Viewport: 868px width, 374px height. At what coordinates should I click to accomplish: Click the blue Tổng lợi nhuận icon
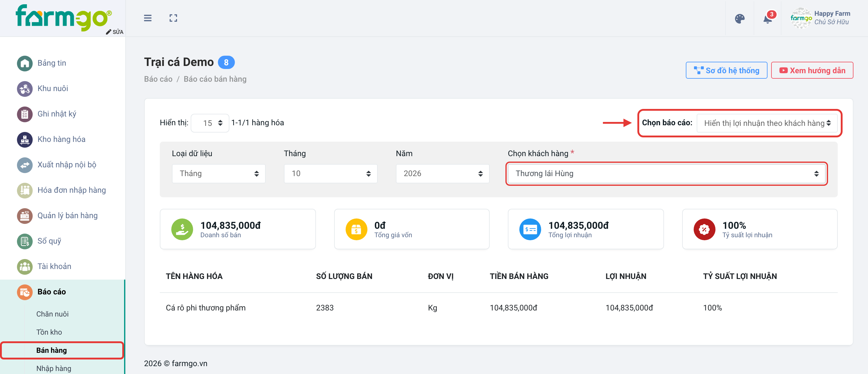click(x=530, y=229)
